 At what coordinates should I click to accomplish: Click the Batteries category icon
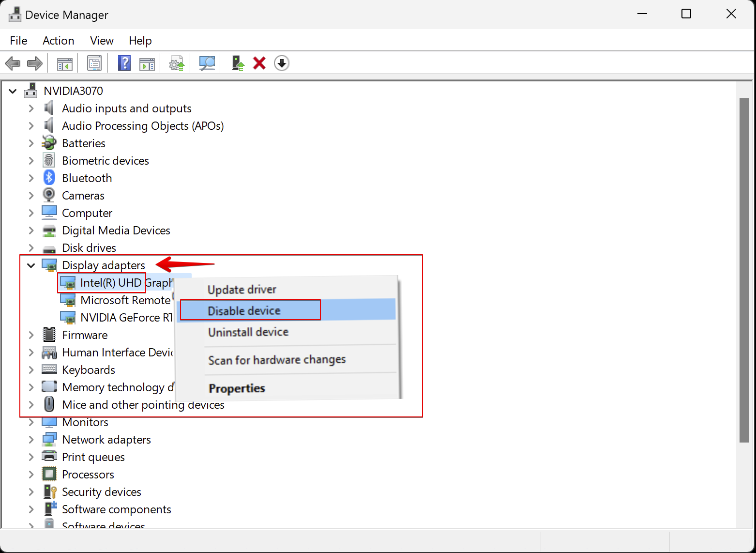pos(49,143)
